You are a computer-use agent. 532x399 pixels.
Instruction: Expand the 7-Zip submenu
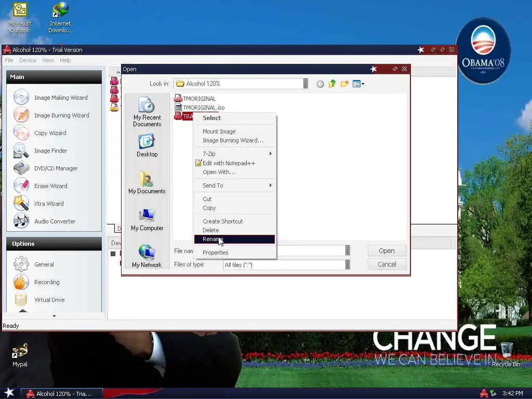click(x=234, y=154)
